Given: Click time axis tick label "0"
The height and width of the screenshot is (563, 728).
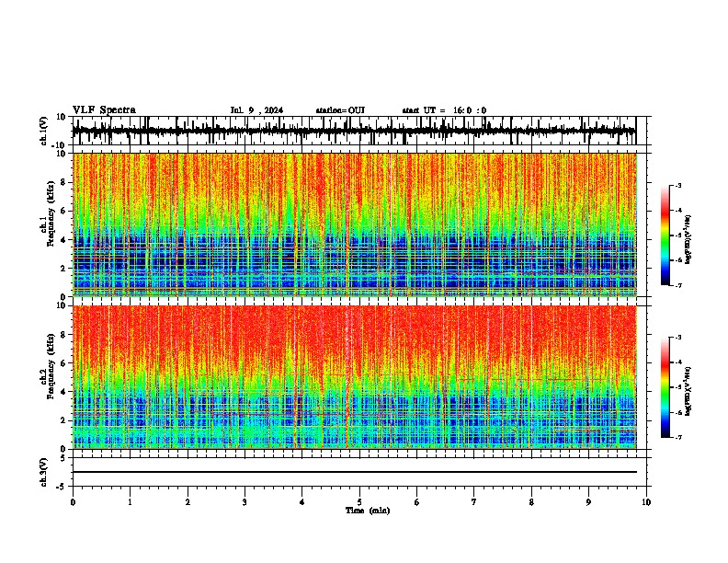Looking at the screenshot, I should tap(73, 502).
